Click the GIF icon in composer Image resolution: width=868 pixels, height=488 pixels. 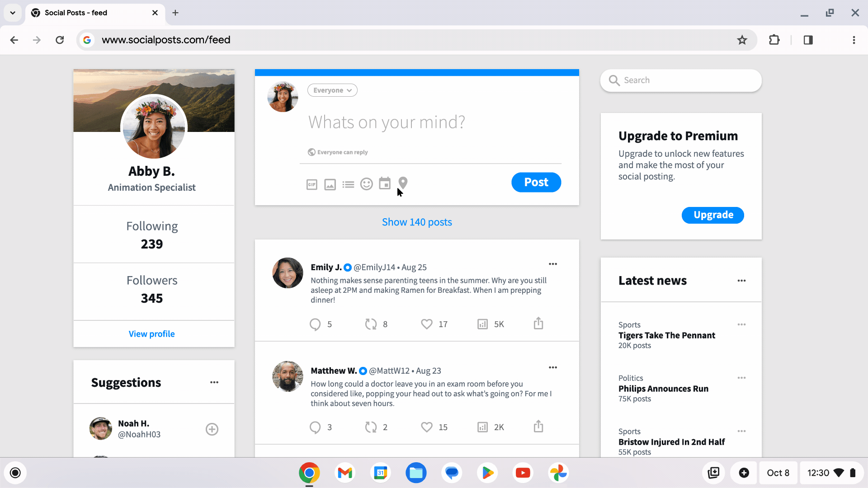(311, 184)
